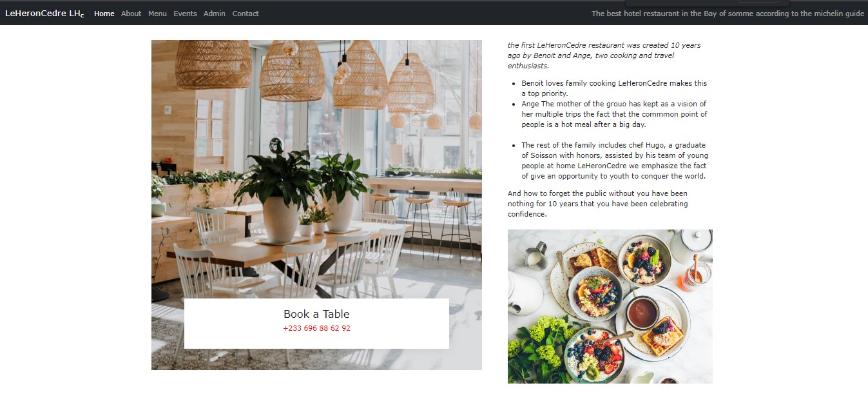Open the Admin section link

click(x=215, y=14)
